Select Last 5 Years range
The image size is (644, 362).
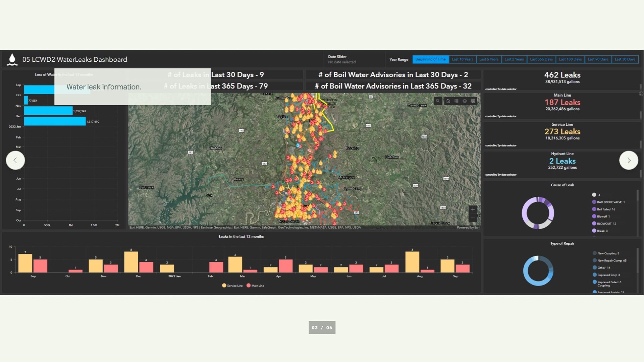pos(489,59)
